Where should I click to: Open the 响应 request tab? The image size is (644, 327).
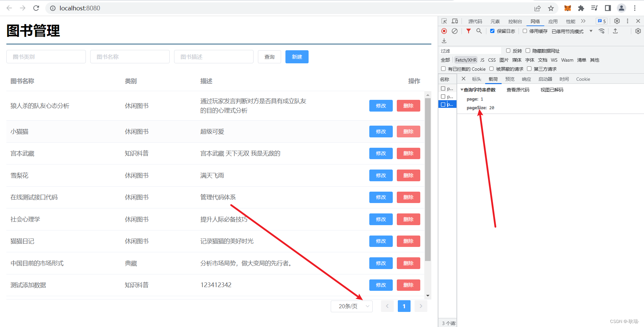pos(526,79)
